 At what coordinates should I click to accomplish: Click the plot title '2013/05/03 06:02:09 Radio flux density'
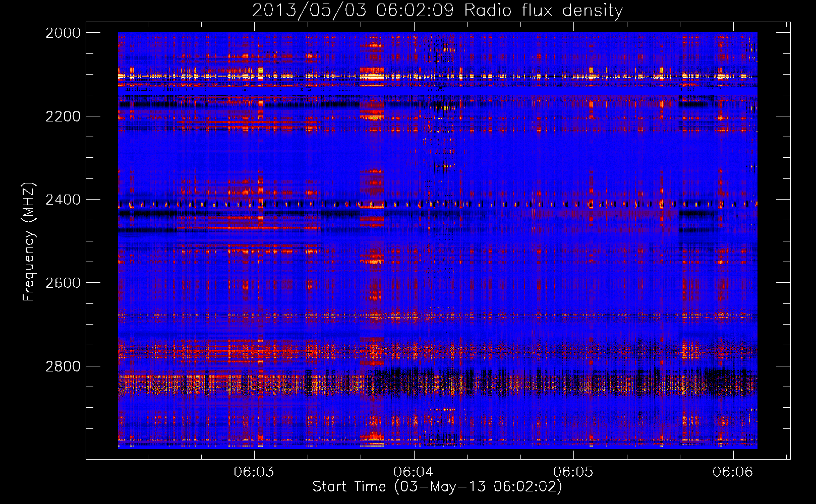pyautogui.click(x=437, y=11)
